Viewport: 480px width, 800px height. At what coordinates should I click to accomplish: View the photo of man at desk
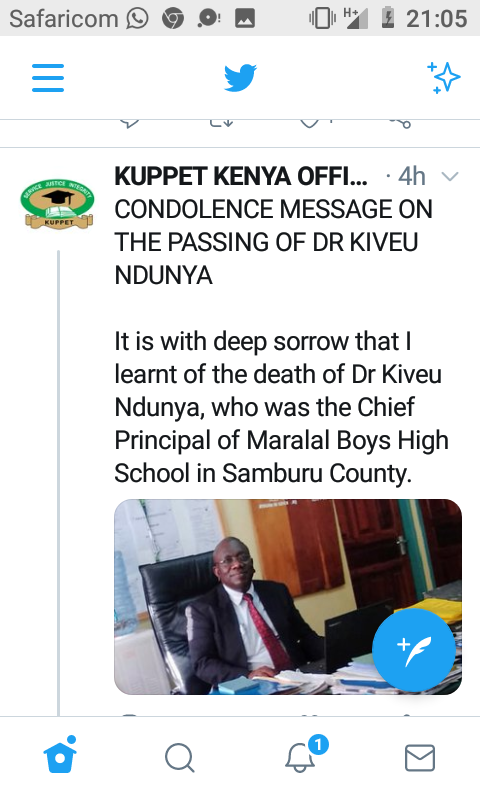tap(288, 596)
